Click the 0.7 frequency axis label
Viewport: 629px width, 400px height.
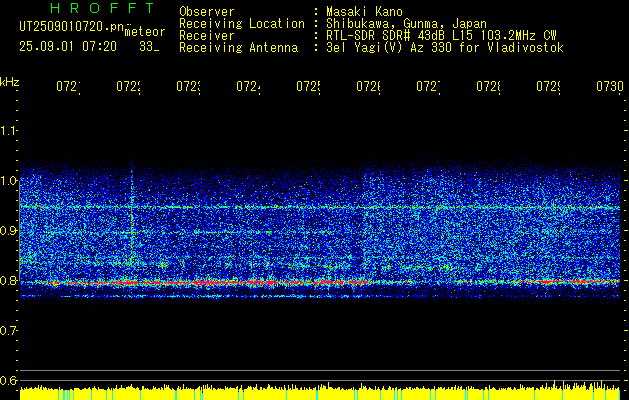[x=8, y=331]
